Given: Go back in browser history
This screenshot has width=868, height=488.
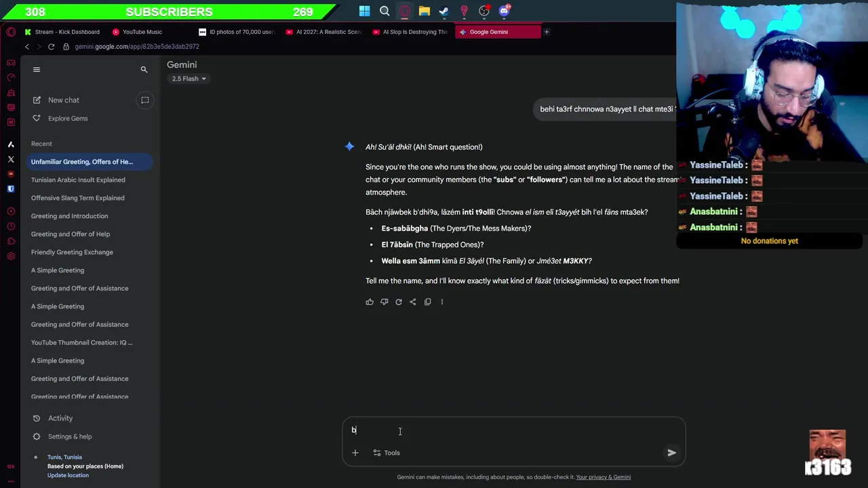Looking at the screenshot, I should click(27, 47).
